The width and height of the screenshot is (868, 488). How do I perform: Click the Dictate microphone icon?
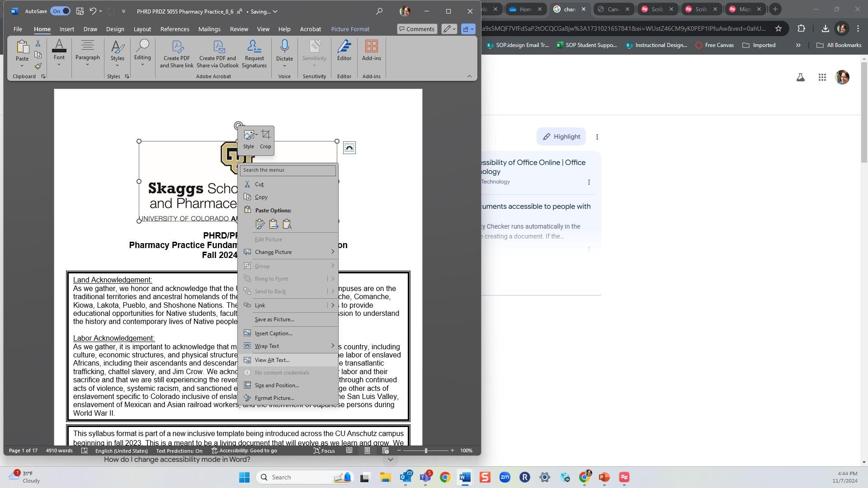[284, 47]
